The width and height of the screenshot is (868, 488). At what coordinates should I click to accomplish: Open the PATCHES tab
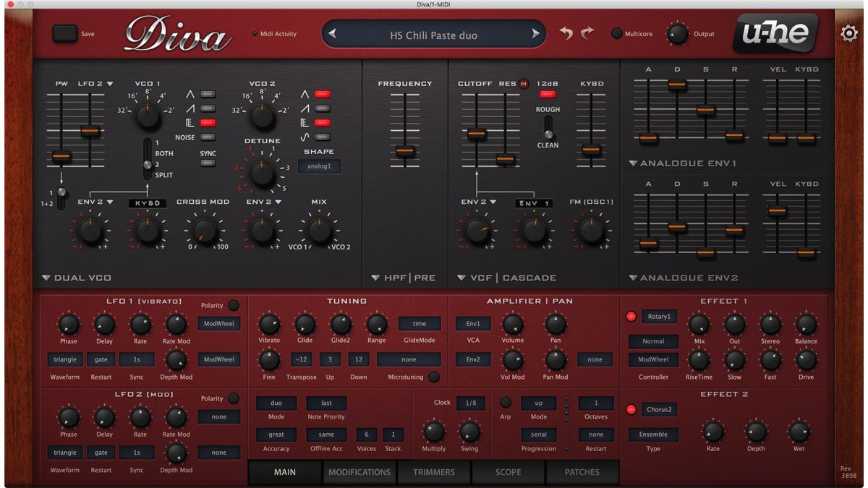tap(582, 472)
